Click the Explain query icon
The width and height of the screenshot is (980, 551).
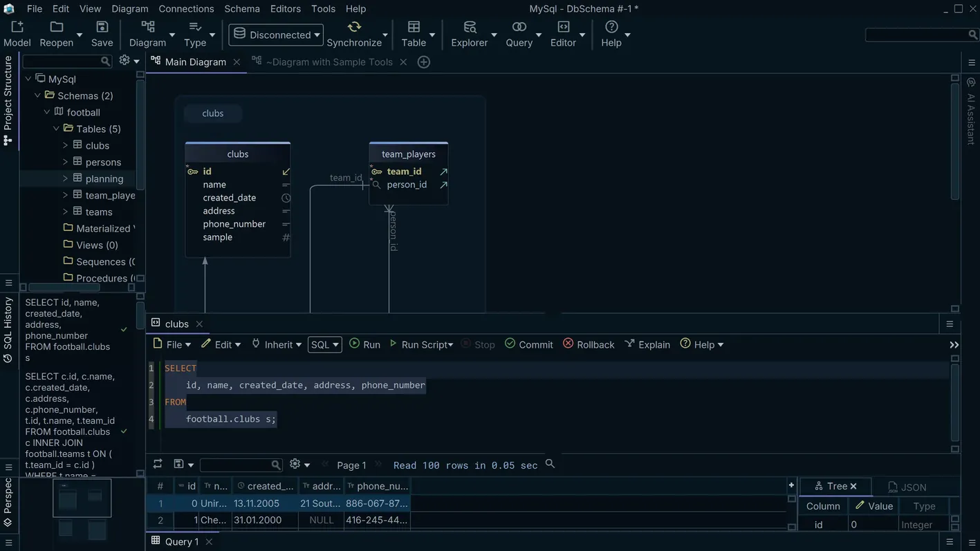pyautogui.click(x=647, y=344)
